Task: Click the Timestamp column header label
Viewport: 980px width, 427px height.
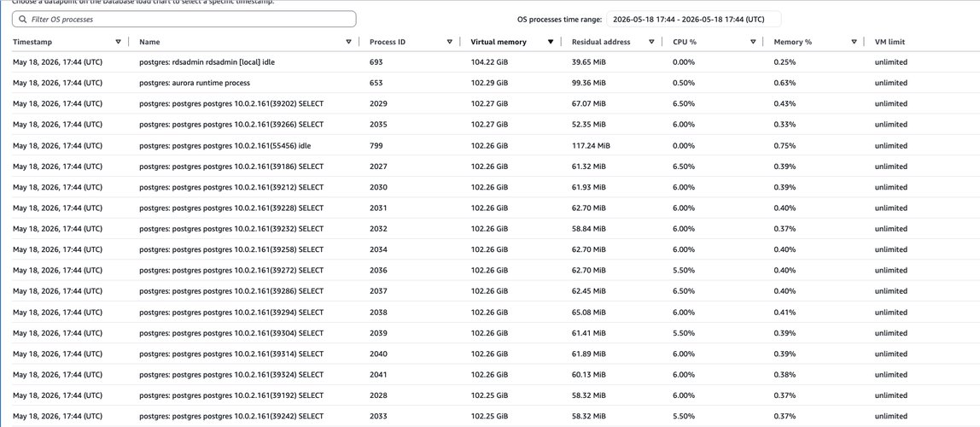Action: (32, 42)
